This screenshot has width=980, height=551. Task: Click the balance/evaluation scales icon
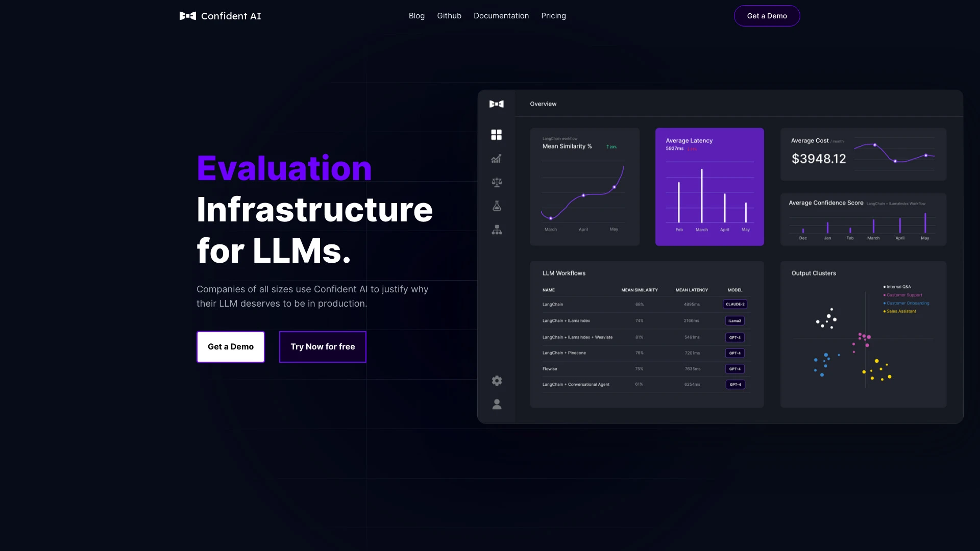pyautogui.click(x=497, y=182)
